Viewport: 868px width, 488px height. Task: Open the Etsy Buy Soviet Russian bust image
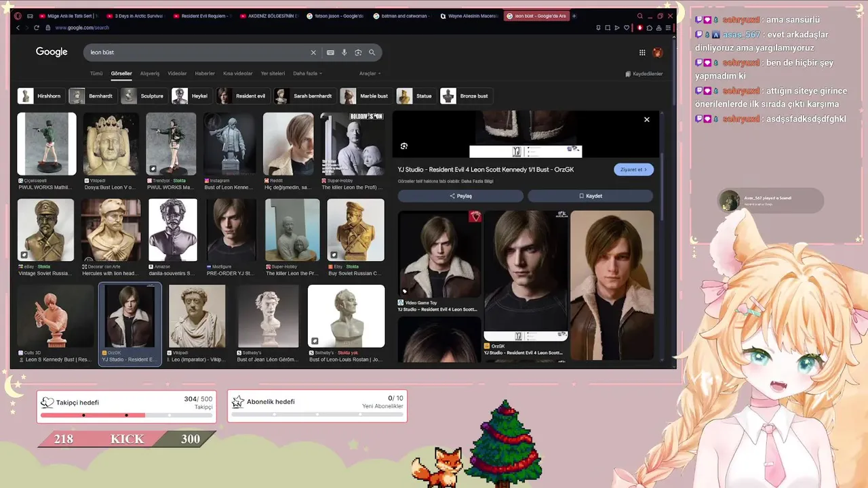(x=355, y=230)
